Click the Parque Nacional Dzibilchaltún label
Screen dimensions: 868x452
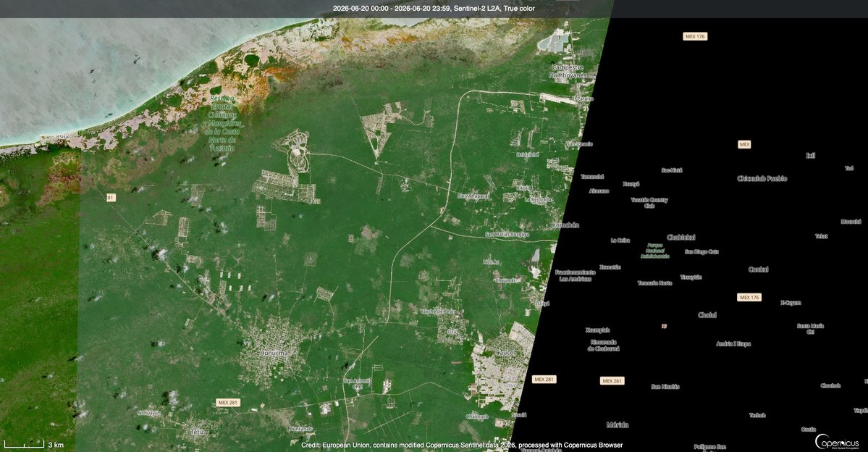point(655,251)
